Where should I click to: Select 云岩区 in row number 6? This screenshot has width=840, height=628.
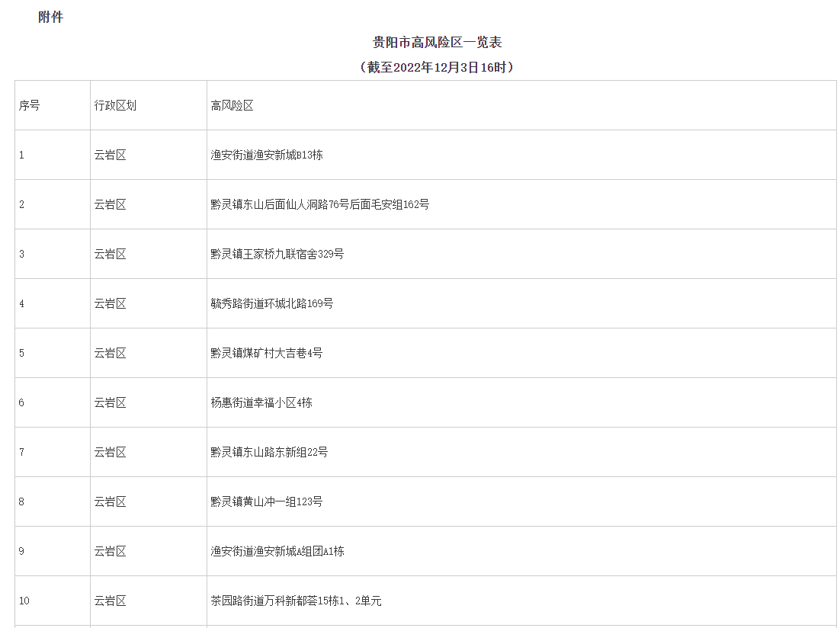[110, 403]
